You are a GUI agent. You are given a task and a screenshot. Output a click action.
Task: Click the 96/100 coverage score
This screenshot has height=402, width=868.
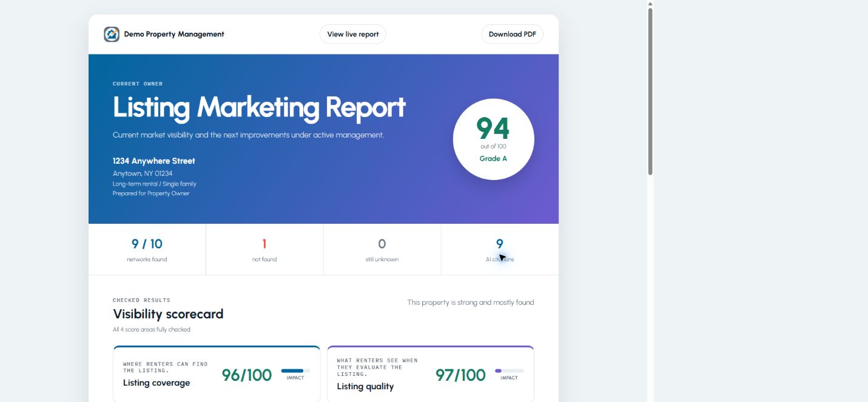pyautogui.click(x=247, y=375)
